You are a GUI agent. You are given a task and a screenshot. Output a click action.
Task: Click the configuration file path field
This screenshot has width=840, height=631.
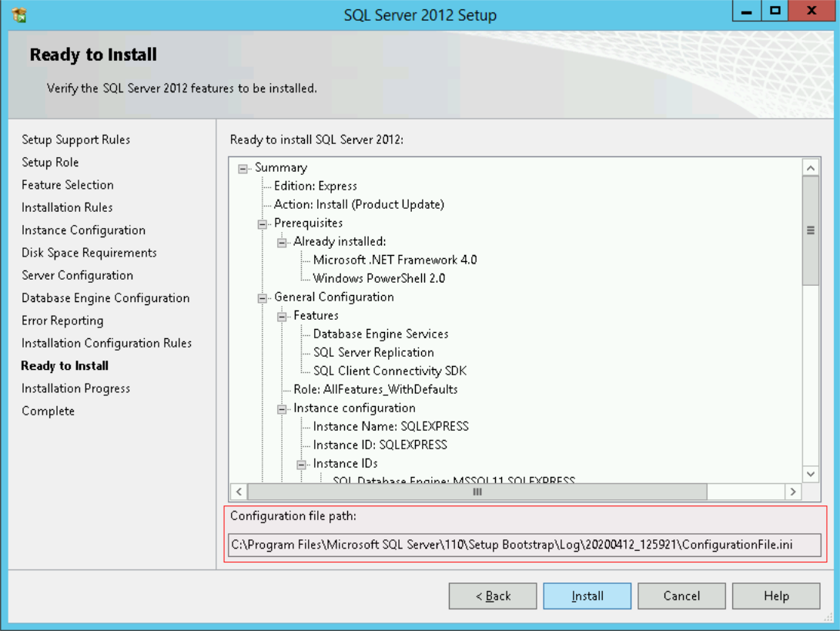tap(527, 544)
